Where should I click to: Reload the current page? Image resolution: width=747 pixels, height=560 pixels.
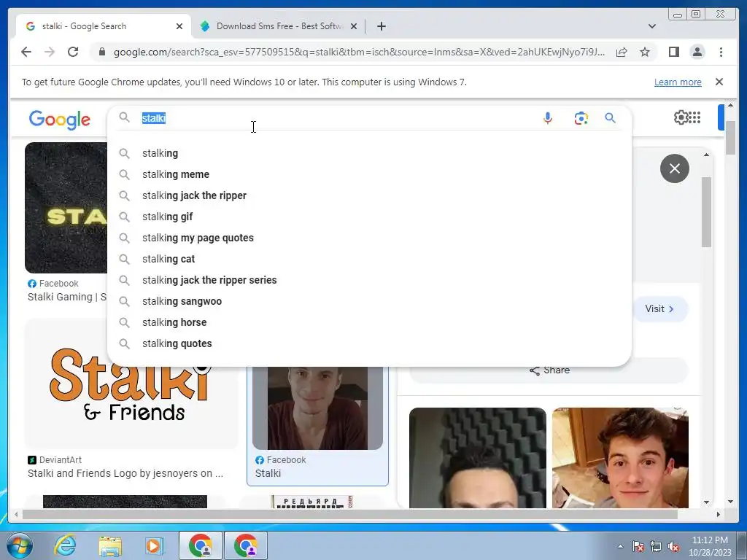tap(73, 52)
